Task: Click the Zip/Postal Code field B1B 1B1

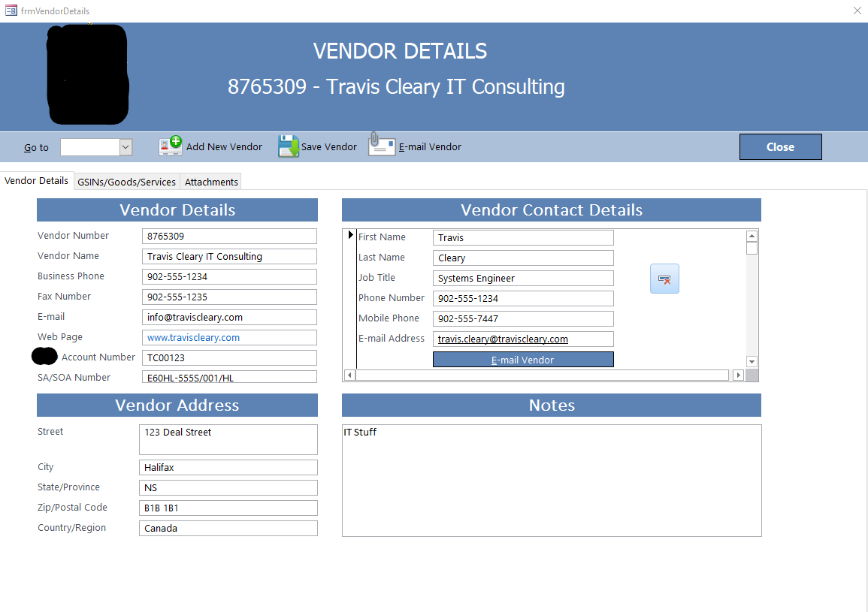Action: point(228,508)
